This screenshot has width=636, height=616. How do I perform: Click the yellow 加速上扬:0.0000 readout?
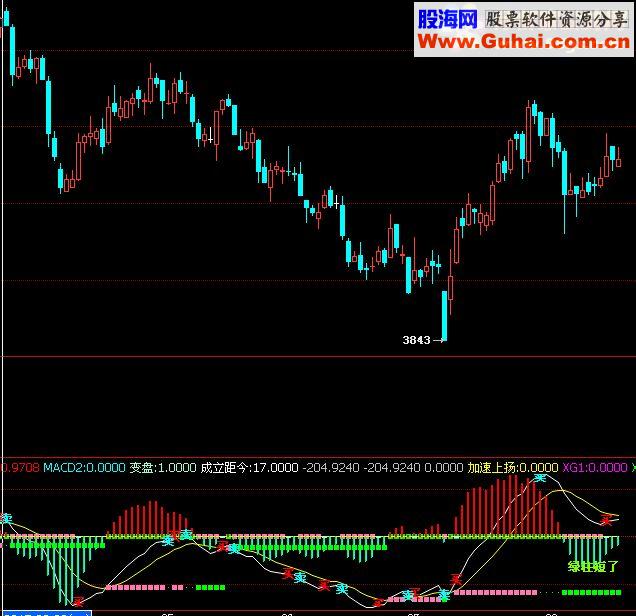click(513, 468)
